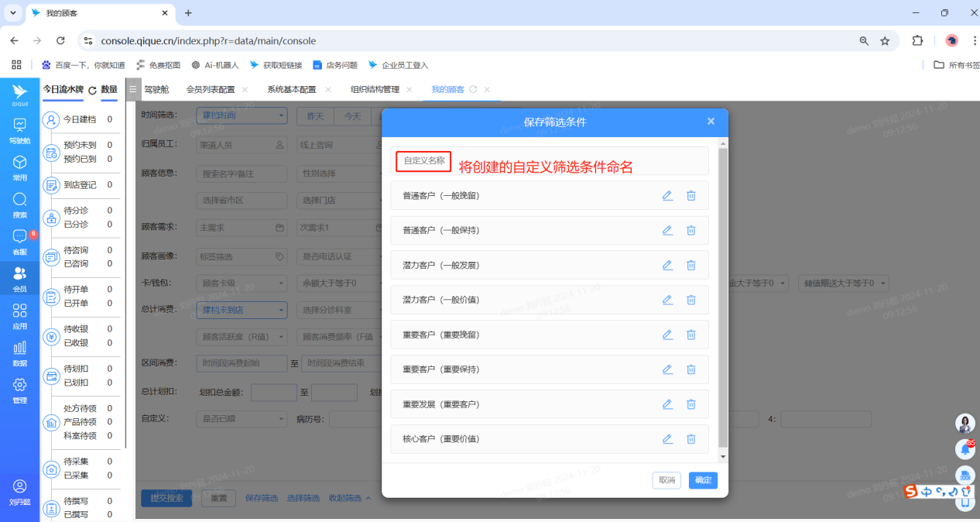980x522 pixels.
Task: Click trash icon for 核心客户（重要价值）
Action: [691, 439]
